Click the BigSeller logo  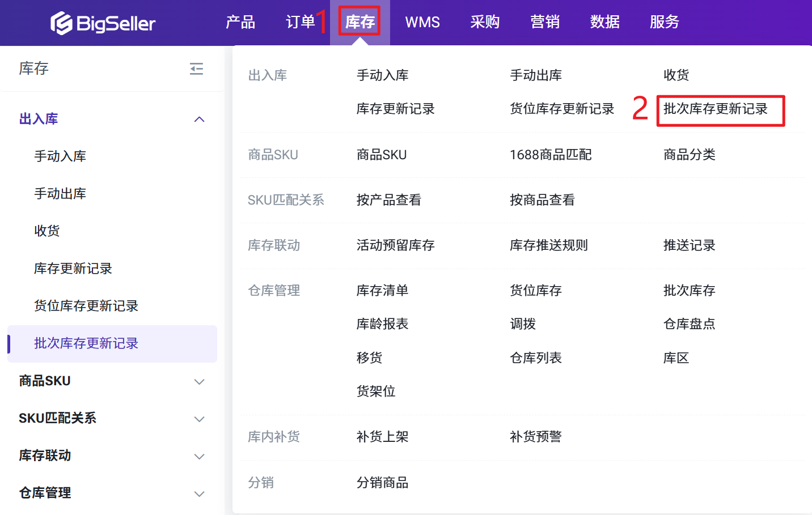coord(103,23)
